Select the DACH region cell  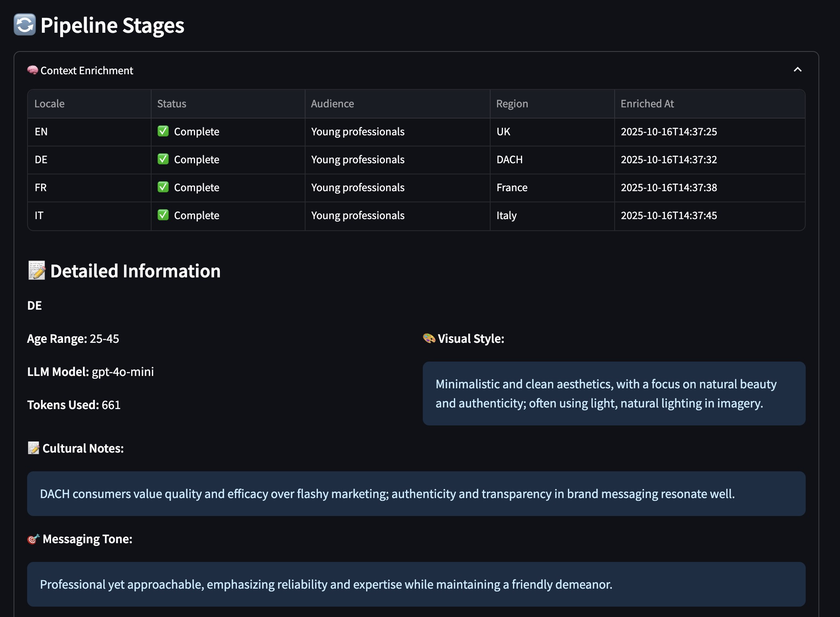tap(509, 160)
